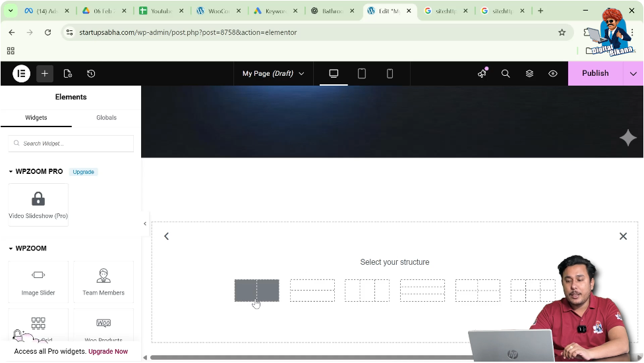
Task: Click the Upgrade Now link
Action: pyautogui.click(x=108, y=351)
